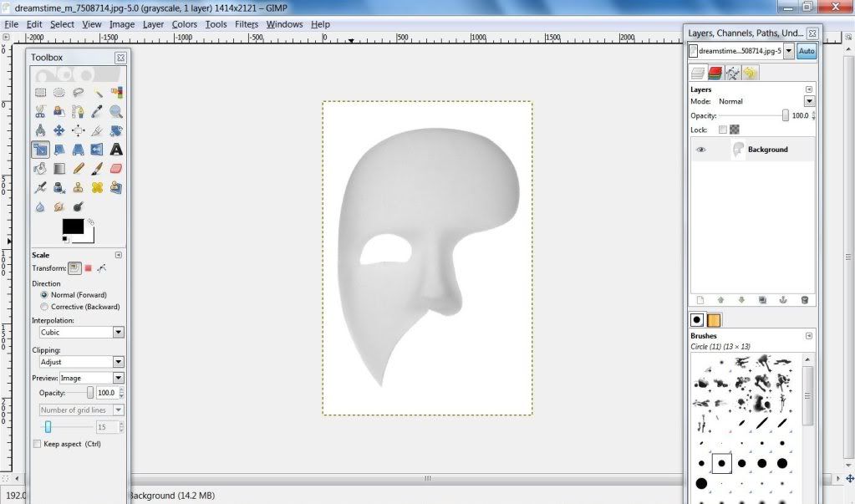Select the Dodge/Burn tool
855x504 pixels.
(78, 206)
